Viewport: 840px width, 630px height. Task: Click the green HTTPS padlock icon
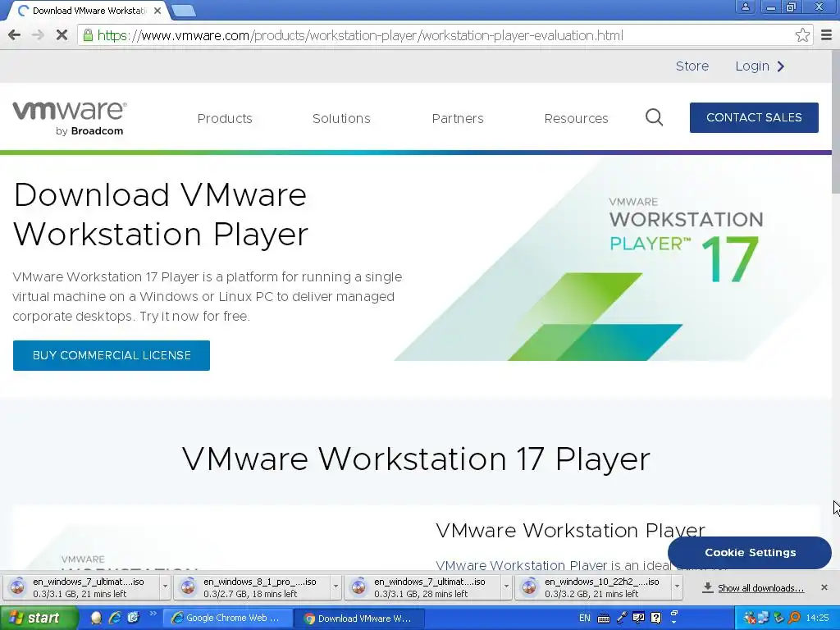pyautogui.click(x=88, y=35)
